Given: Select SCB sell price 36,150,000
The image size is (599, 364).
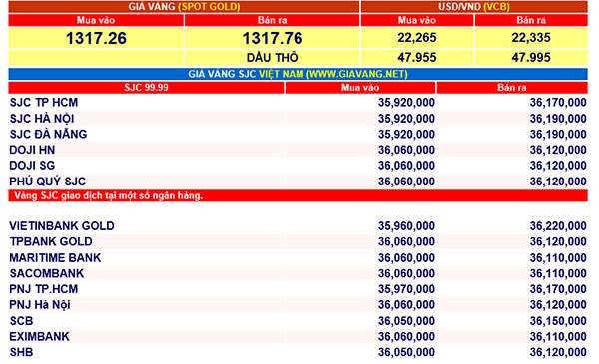Looking at the screenshot, I should pyautogui.click(x=558, y=321).
